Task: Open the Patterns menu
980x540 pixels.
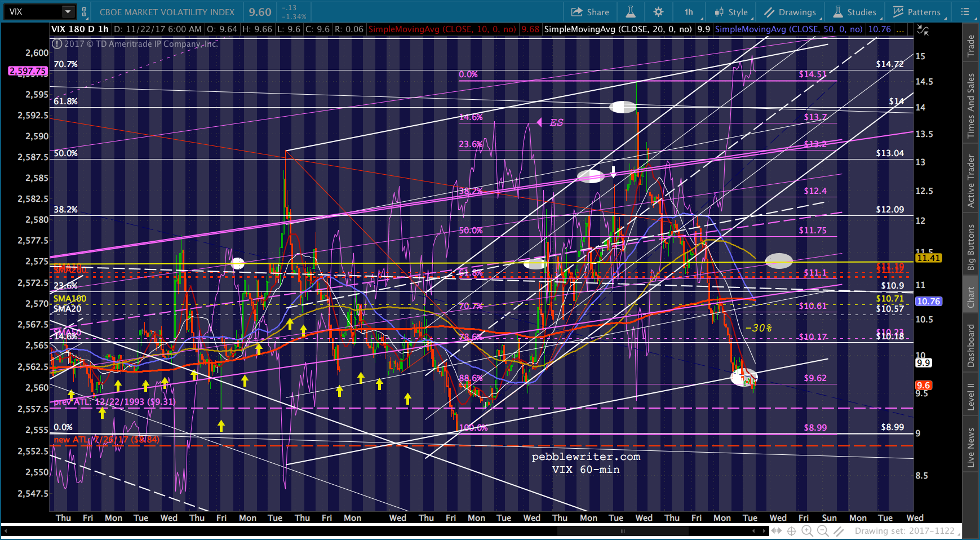Action: tap(917, 12)
